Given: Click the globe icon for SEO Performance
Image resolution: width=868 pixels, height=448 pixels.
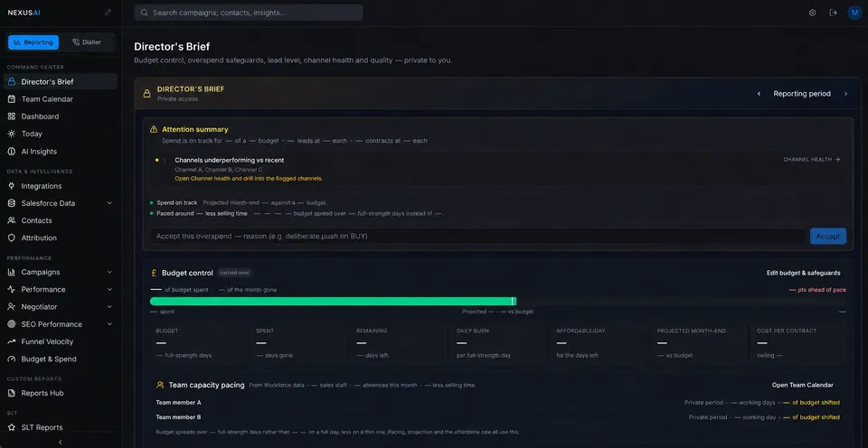Looking at the screenshot, I should (12, 324).
